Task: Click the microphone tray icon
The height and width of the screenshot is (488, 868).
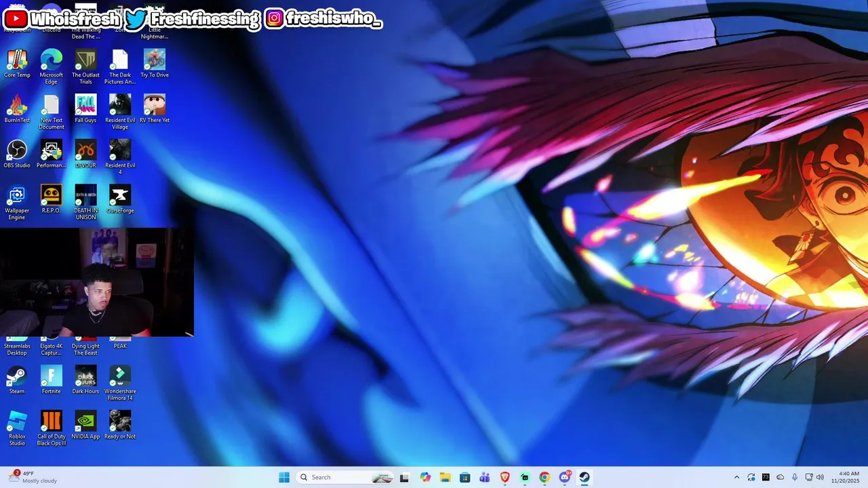Action: point(795,477)
